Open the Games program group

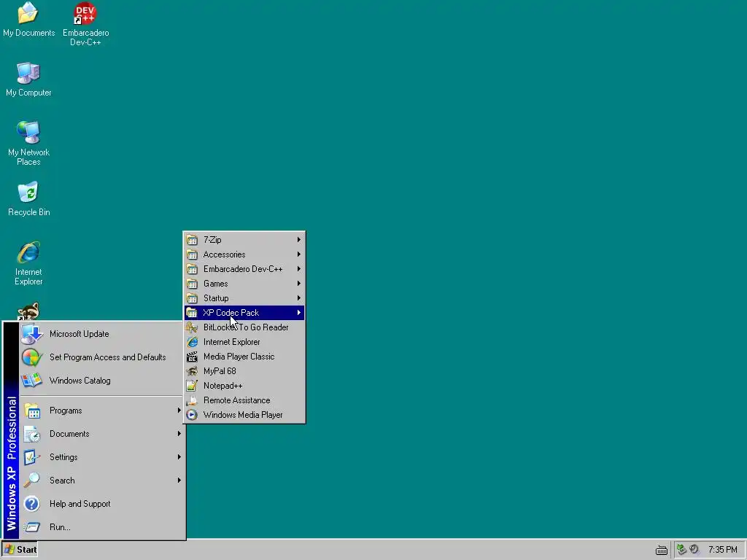click(244, 284)
